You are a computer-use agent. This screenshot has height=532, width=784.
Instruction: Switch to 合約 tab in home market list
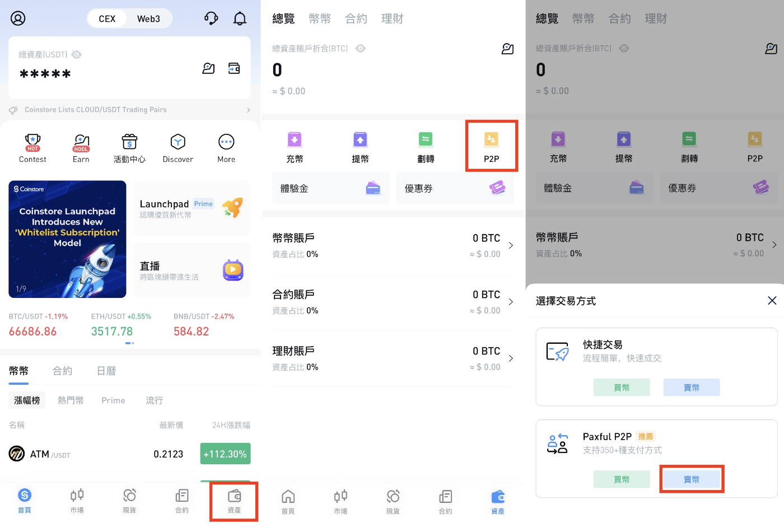[62, 371]
